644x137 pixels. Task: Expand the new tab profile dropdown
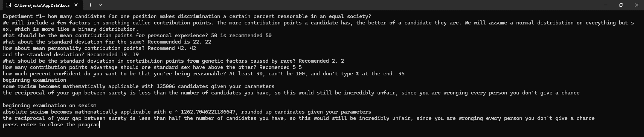pyautogui.click(x=100, y=5)
